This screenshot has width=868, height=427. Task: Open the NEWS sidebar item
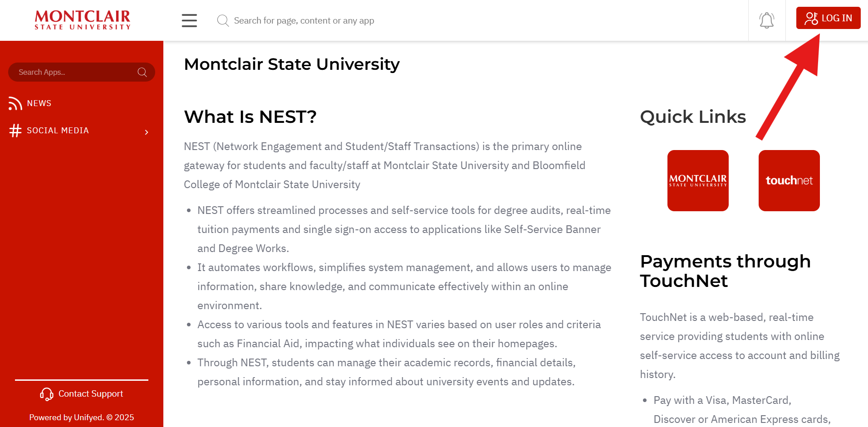pos(39,103)
